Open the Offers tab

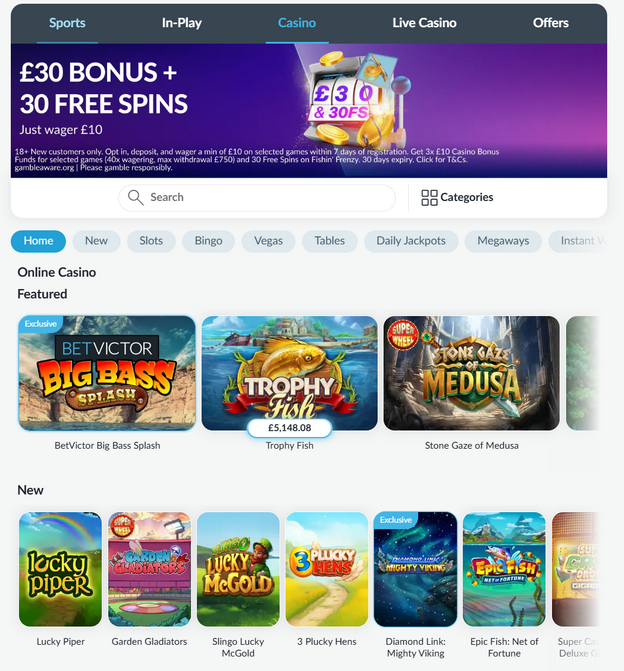[x=550, y=23]
